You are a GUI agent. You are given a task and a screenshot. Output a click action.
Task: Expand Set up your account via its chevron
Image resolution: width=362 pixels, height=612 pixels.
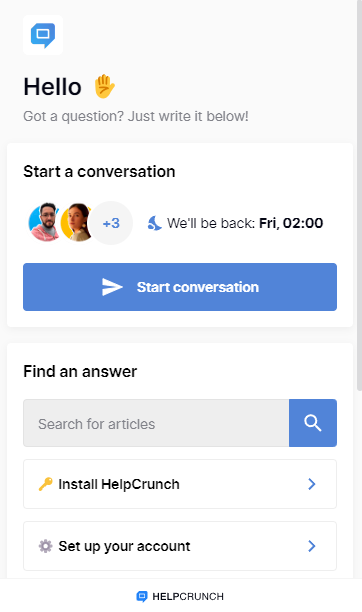[x=312, y=546]
